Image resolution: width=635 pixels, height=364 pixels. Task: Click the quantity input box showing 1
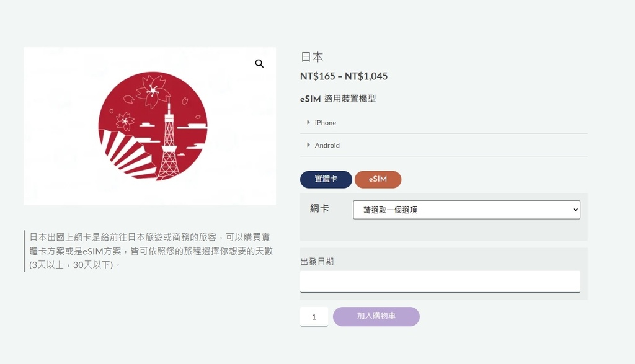314,317
